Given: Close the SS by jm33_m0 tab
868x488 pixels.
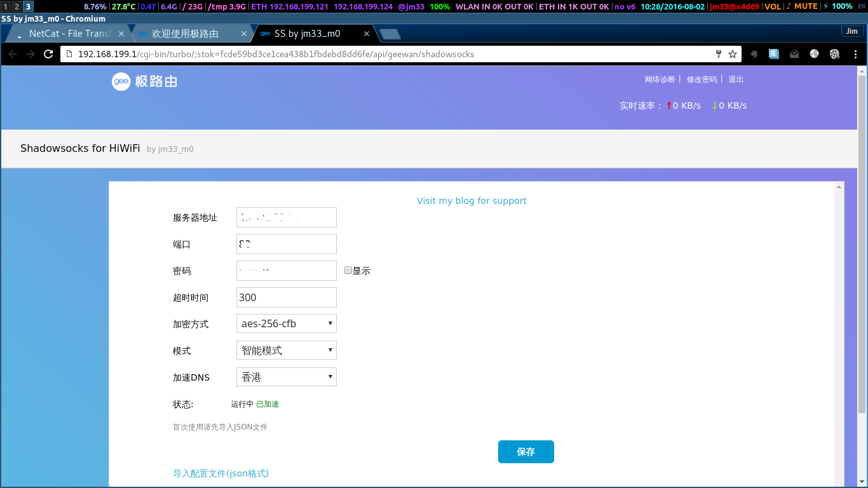Looking at the screenshot, I should point(367,34).
